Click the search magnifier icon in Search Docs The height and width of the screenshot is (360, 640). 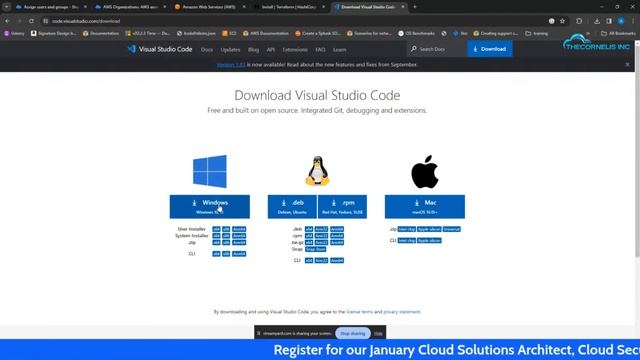pos(413,49)
